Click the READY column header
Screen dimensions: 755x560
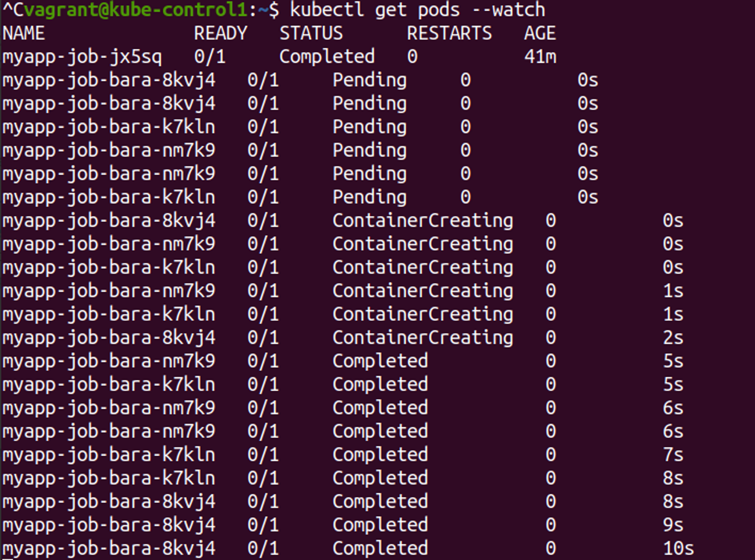[x=220, y=33]
